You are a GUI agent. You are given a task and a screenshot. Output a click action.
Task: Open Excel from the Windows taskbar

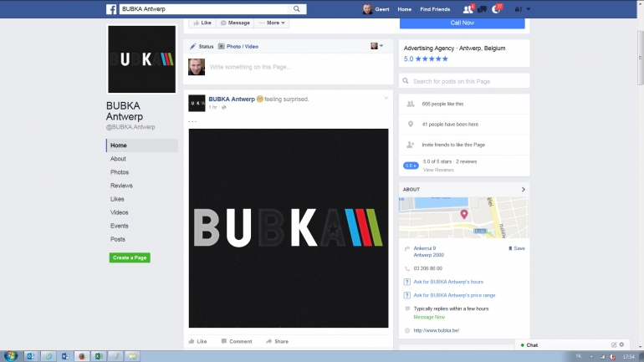99,356
